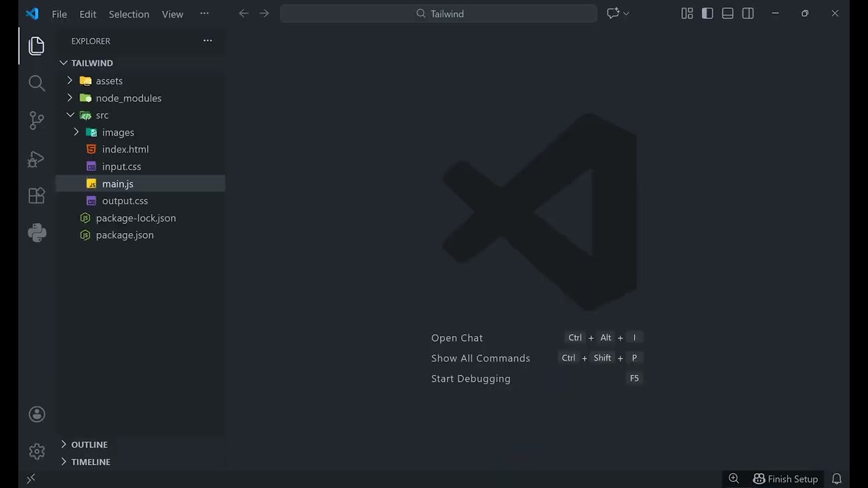This screenshot has width=868, height=488.
Task: Open notifications bell in status bar
Action: click(837, 479)
